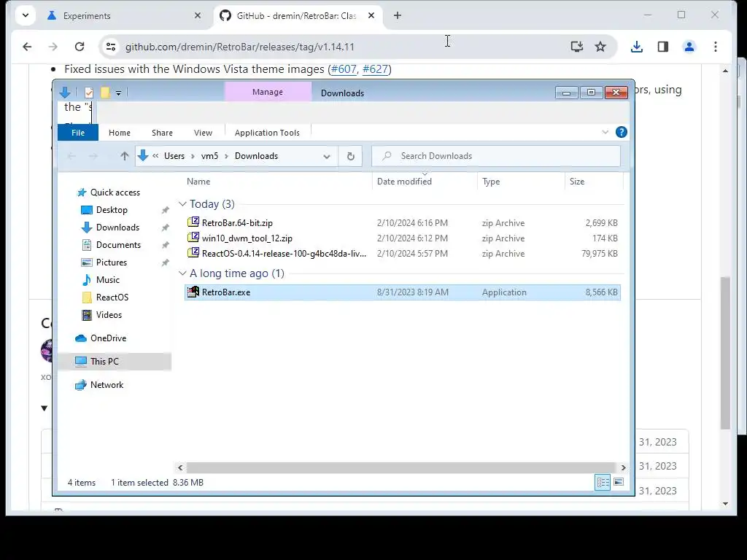Screen dimensions: 747x560
Task: Open Documents in navigation pane
Action: [x=118, y=245]
